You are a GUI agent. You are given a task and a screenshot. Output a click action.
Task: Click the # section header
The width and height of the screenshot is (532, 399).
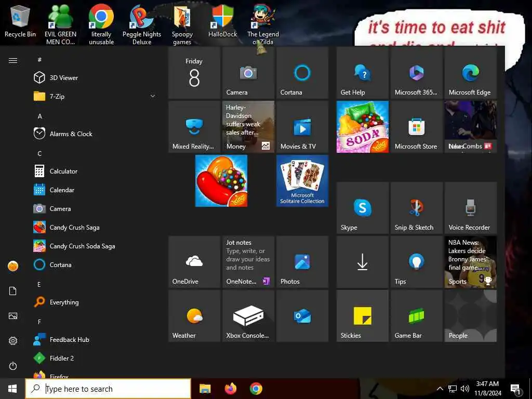39,60
